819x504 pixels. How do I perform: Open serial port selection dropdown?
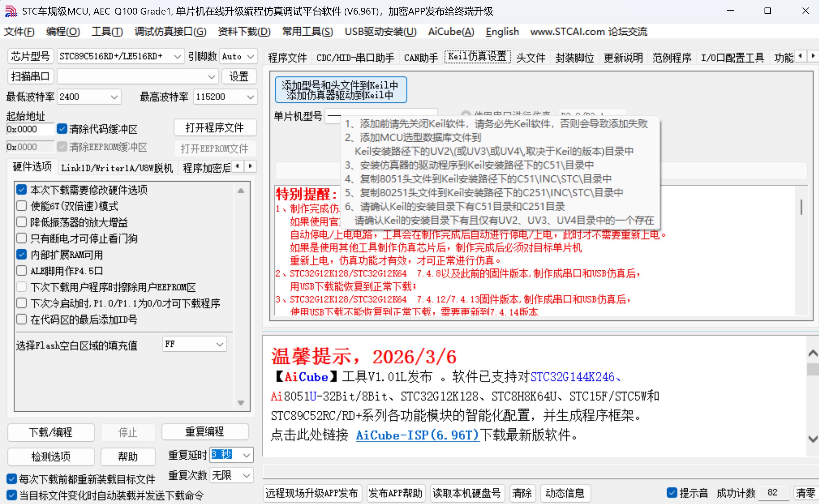pos(138,77)
